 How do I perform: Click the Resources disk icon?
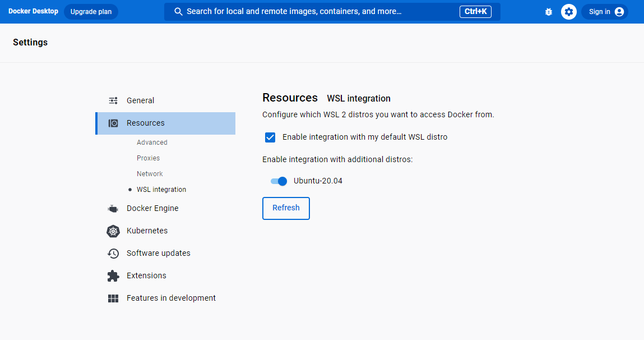pyautogui.click(x=113, y=123)
